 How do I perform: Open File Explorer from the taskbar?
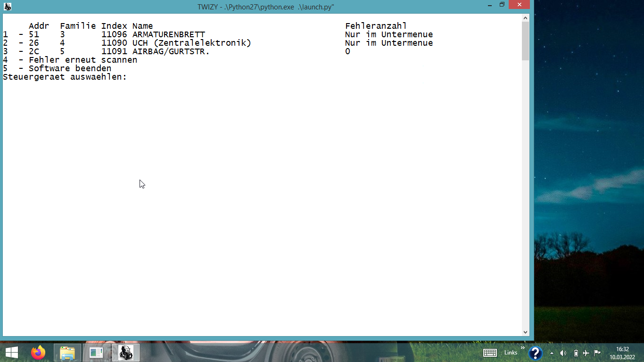tap(67, 353)
